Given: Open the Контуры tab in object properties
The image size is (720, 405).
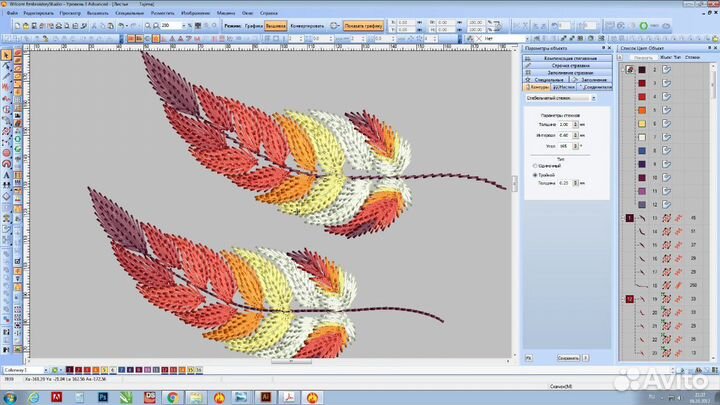Looking at the screenshot, I should pos(537,87).
